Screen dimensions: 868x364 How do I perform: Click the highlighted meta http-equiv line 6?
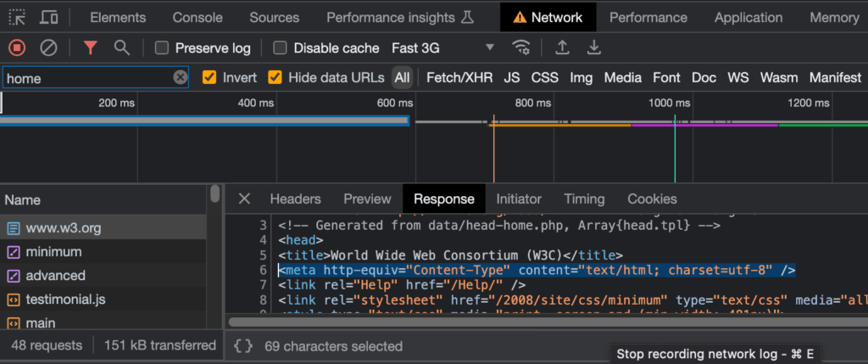537,271
